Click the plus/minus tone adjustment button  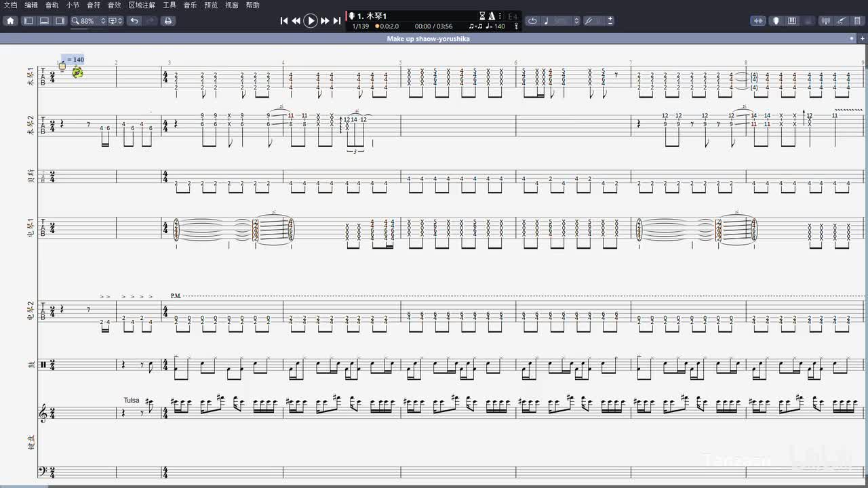[x=610, y=21]
